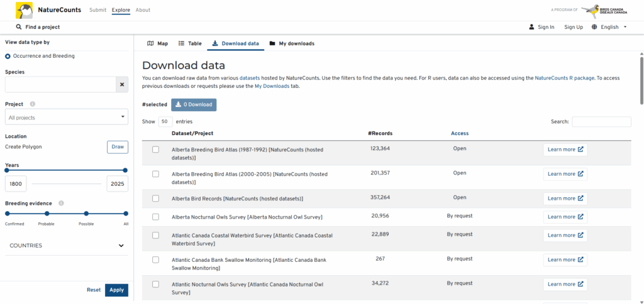Sort by the #Records column header
The image size is (644, 304).
(x=380, y=133)
